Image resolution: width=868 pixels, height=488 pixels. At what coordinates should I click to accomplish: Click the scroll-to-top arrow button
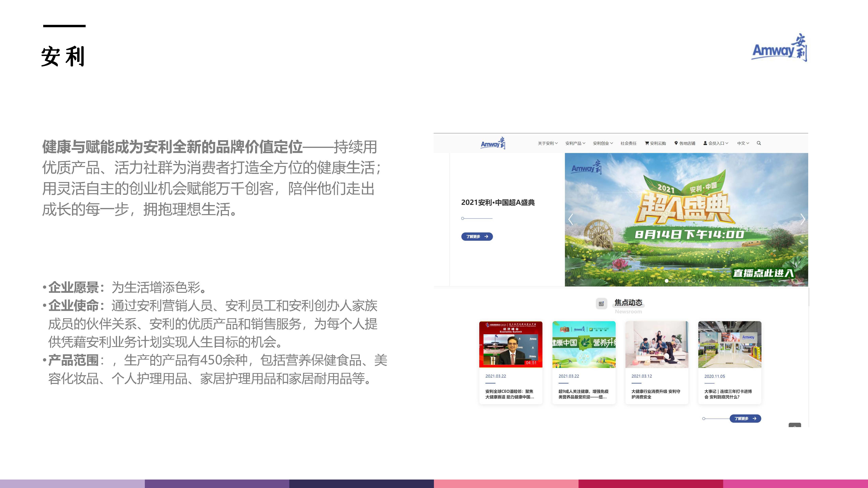click(795, 425)
